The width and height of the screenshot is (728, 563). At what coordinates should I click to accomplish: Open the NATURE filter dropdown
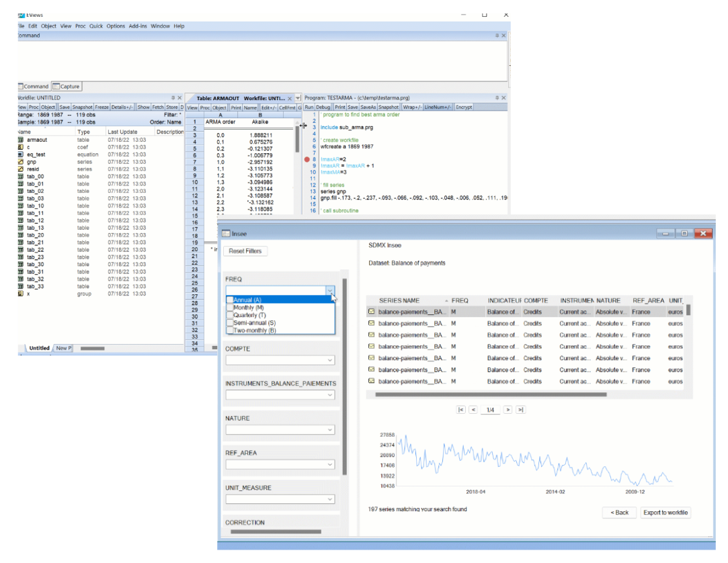330,430
